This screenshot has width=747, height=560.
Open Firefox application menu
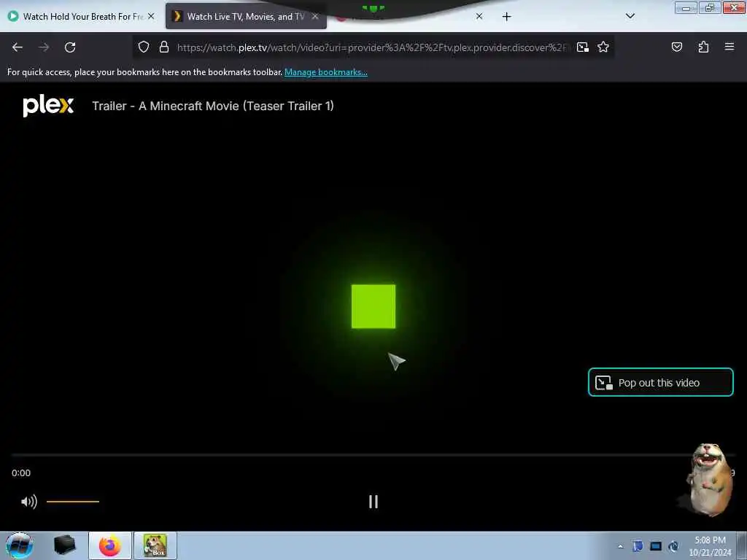coord(729,47)
